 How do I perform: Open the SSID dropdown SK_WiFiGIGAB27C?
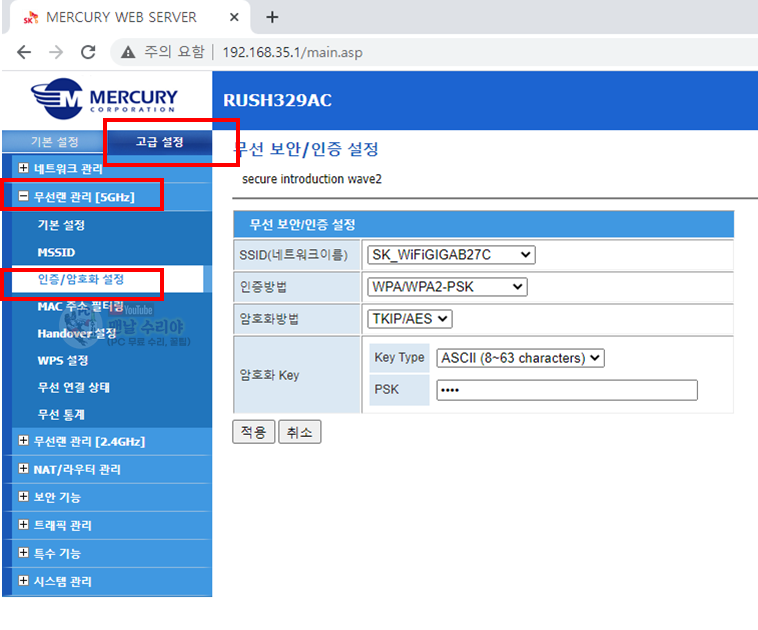pos(451,255)
